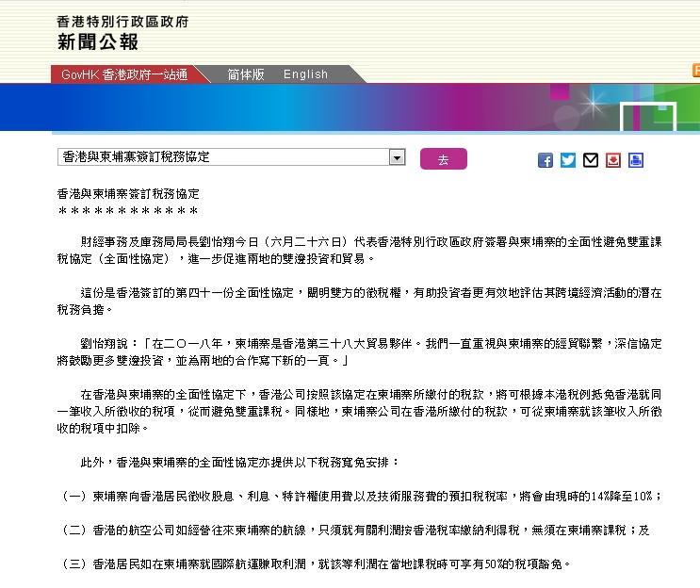The width and height of the screenshot is (700, 588).
Task: Click the pink 去 go button
Action: point(444,159)
